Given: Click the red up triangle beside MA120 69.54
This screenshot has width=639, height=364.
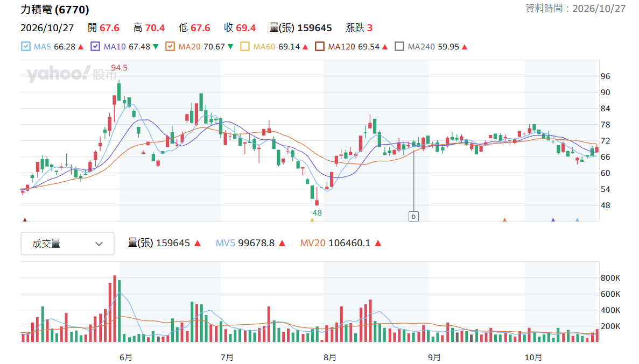Looking at the screenshot, I should click(385, 47).
